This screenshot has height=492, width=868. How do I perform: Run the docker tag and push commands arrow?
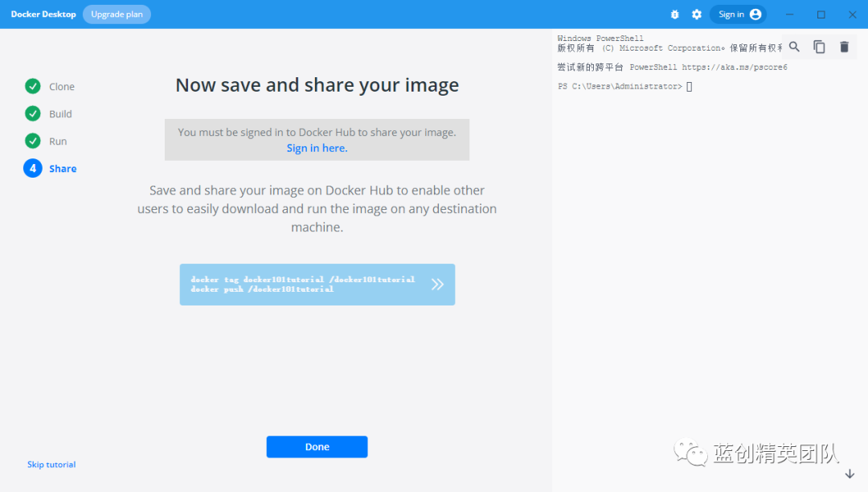pyautogui.click(x=437, y=285)
